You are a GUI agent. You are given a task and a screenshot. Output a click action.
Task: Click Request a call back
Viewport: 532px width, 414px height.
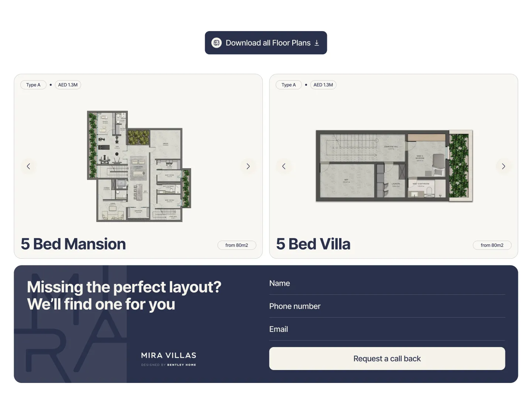[387, 359]
